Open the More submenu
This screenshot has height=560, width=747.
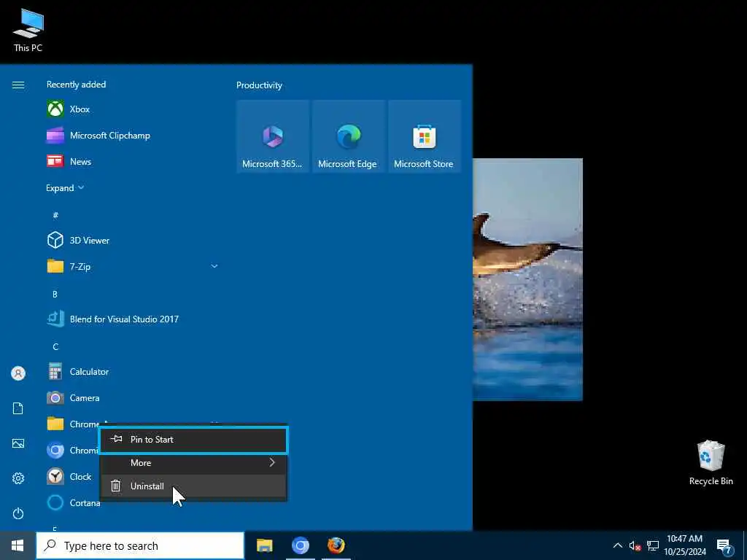pos(193,463)
